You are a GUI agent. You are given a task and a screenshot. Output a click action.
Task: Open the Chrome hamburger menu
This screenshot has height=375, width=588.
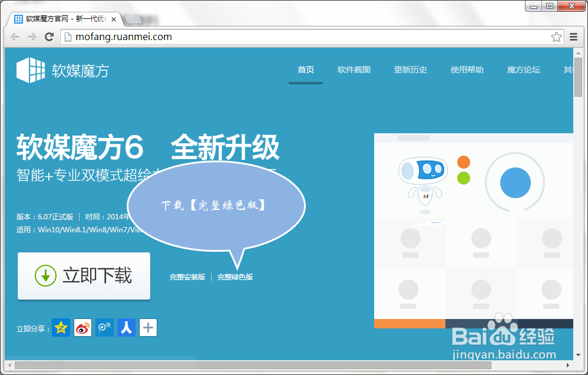(573, 37)
